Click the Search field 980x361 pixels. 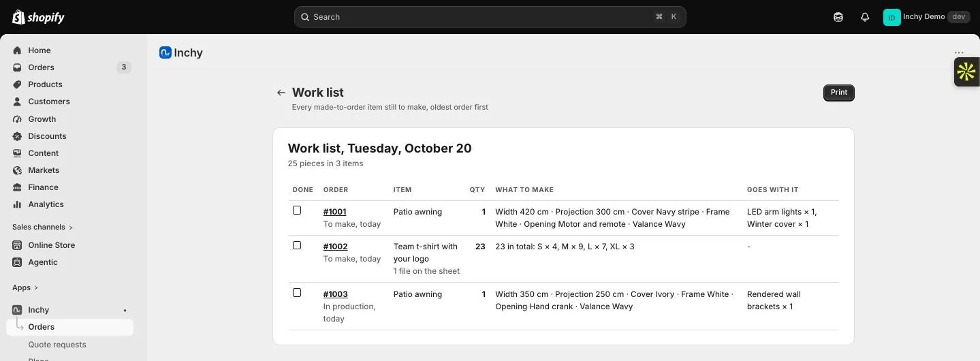click(490, 17)
